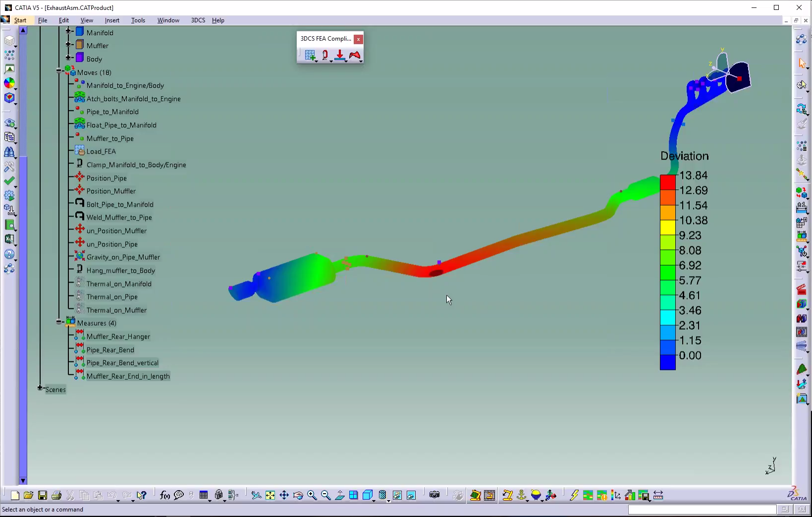Click the red down-arrow load icon in FEA toolbar
The height and width of the screenshot is (517, 812).
[340, 55]
